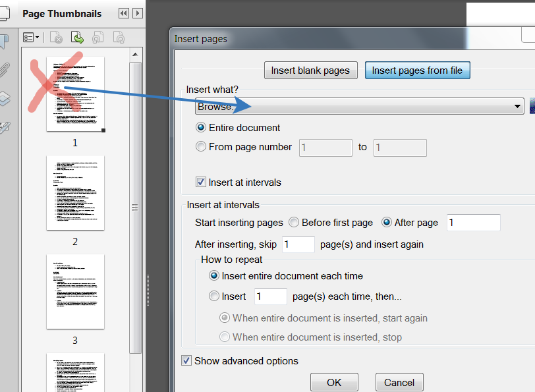
Task: Open the Bookmarks panel icon in left sidebar
Action: pos(4,42)
